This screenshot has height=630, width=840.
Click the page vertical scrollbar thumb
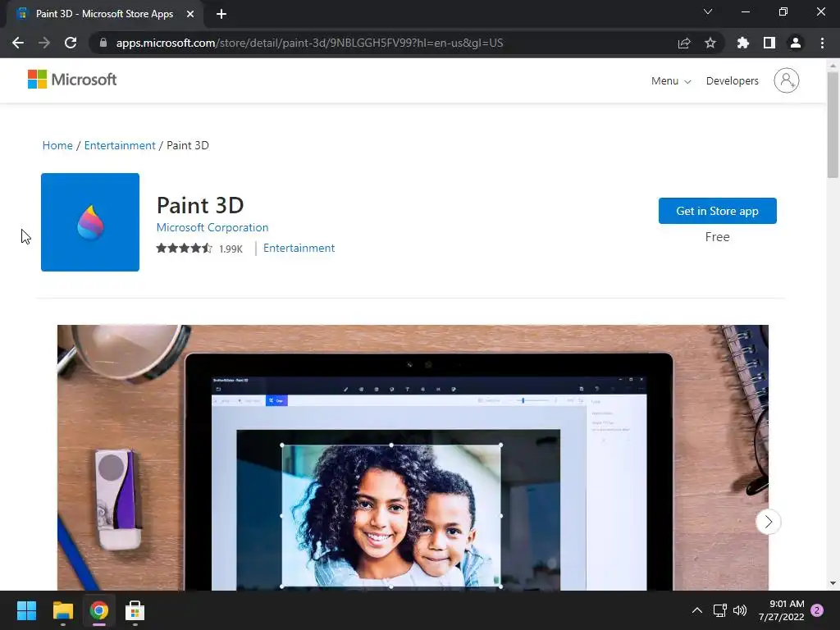(x=833, y=125)
